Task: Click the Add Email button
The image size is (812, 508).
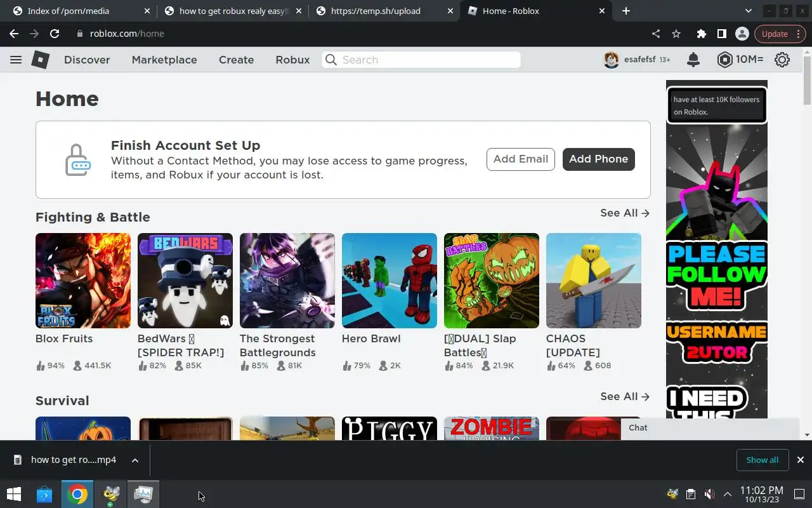Action: tap(521, 159)
